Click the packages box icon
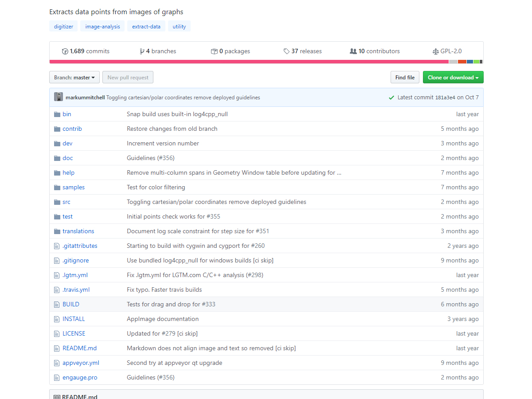Viewport: 532px width, 399px height. [214, 51]
